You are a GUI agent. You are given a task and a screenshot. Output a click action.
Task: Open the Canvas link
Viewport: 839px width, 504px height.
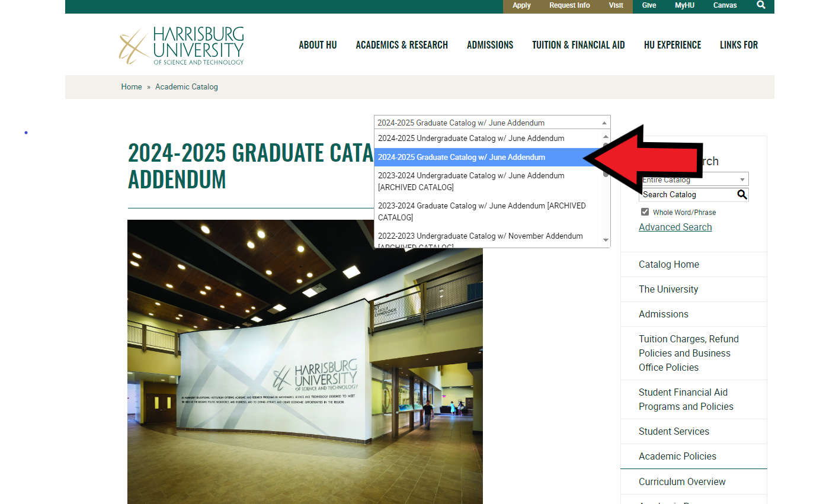coord(725,5)
